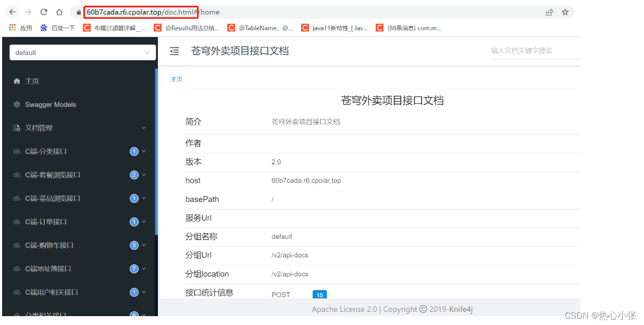Click count badge 7 on C端地址簿接口
This screenshot has width=644, height=325.
(134, 269)
